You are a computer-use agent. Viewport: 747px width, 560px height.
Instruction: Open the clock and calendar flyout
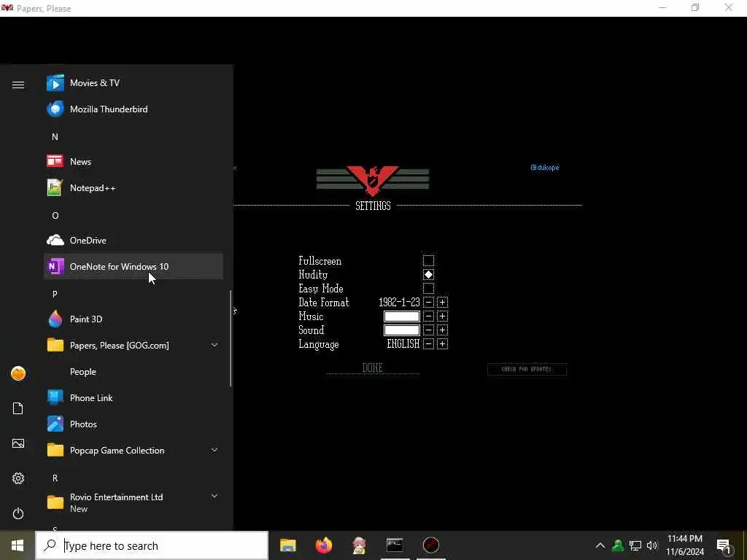pyautogui.click(x=685, y=545)
